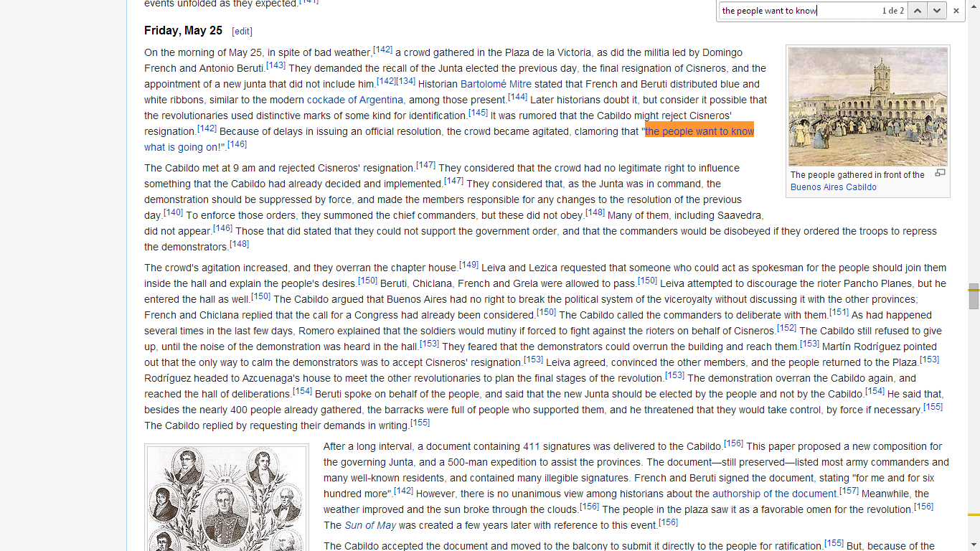Image resolution: width=980 pixels, height=551 pixels.
Task: Open the Cabildo crowd painting thumbnail
Action: pos(868,107)
